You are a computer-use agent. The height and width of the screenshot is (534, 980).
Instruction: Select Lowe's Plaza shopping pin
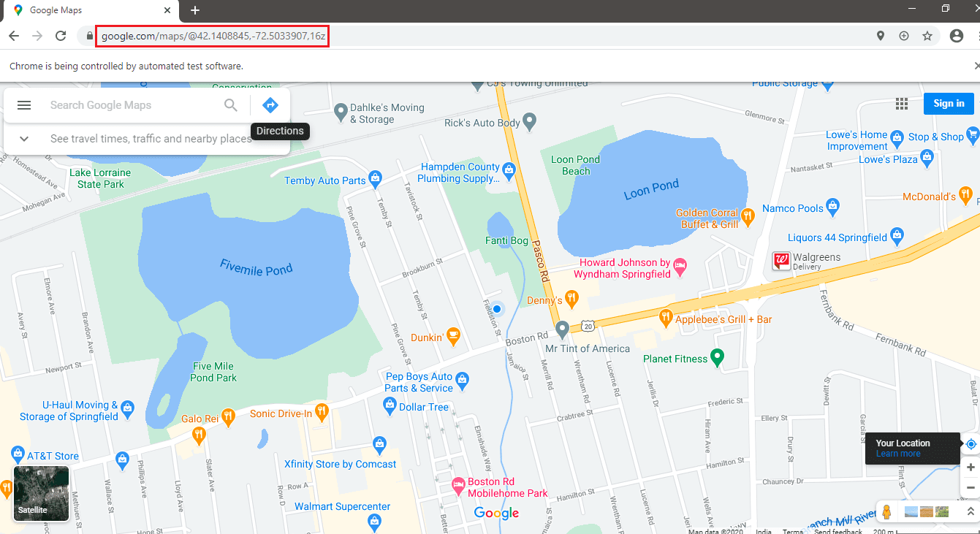coord(927,156)
